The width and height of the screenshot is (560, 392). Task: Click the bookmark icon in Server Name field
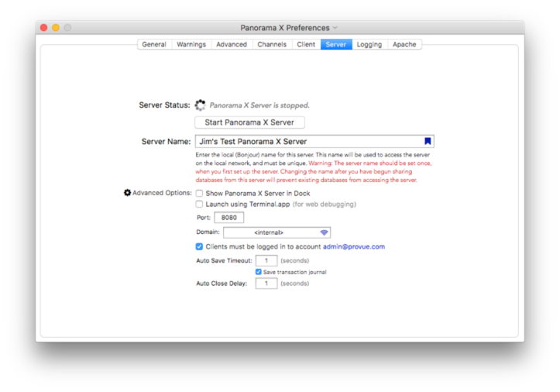click(428, 142)
